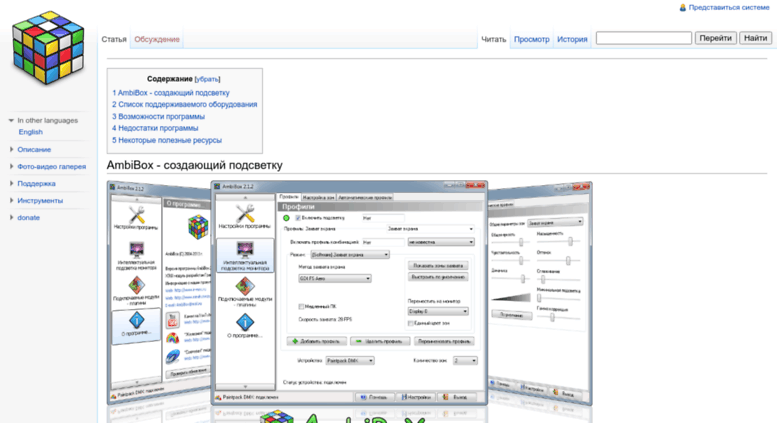Viewport: 777px width, 423px height.
Task: Click the AmbiBox title bar icon of front window
Action: tap(217, 186)
